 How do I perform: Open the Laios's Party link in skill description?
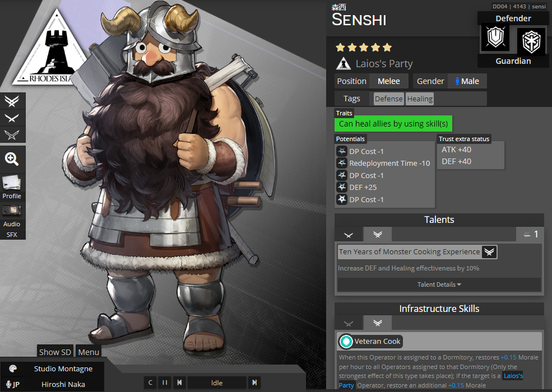[513, 376]
